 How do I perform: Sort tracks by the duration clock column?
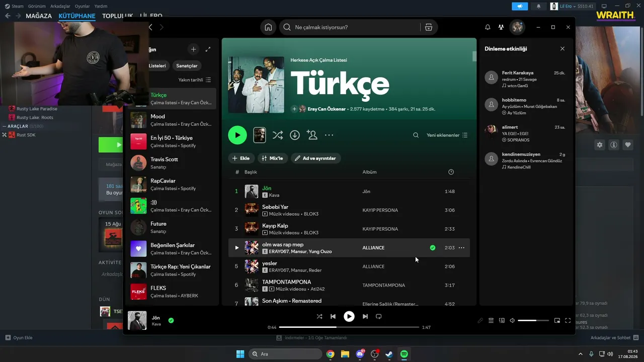451,172
